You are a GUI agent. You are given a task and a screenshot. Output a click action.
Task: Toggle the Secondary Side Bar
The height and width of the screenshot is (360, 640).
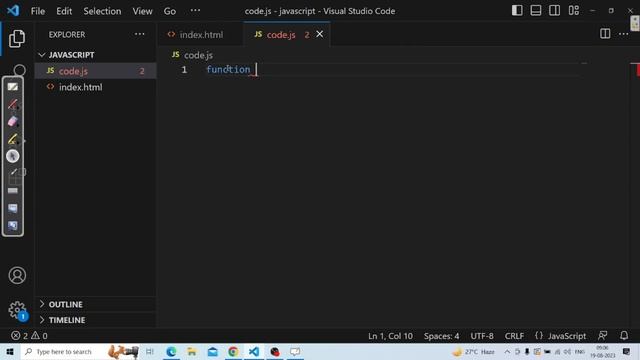[x=554, y=11]
